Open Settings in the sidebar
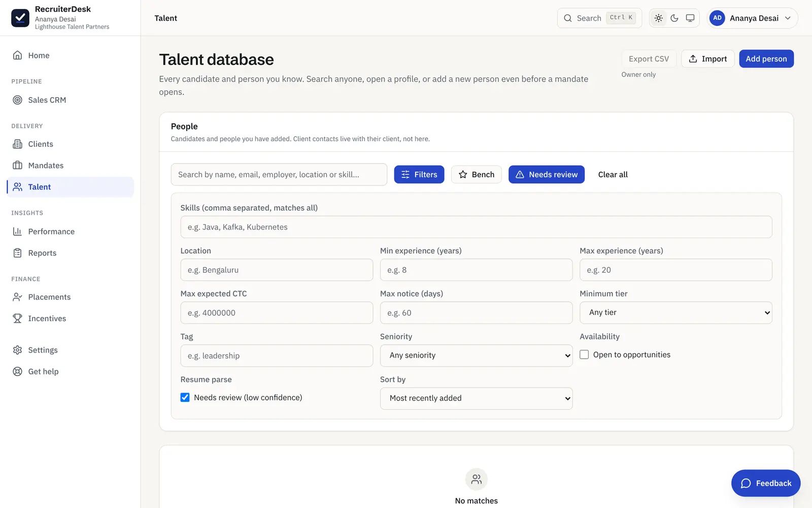 [x=71, y=350]
